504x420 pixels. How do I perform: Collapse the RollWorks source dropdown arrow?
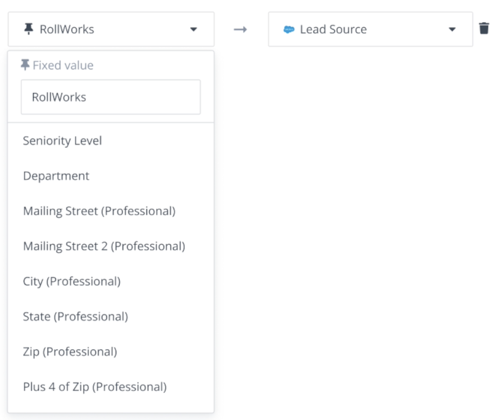(193, 29)
